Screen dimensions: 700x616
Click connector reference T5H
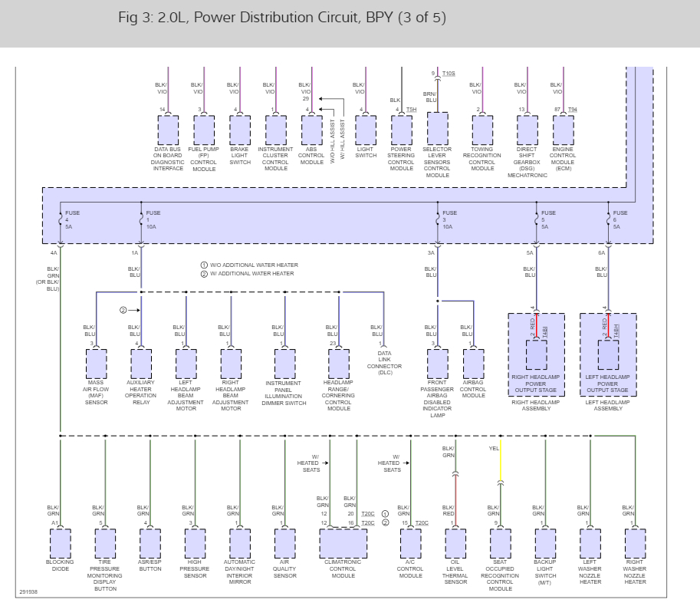(411, 110)
